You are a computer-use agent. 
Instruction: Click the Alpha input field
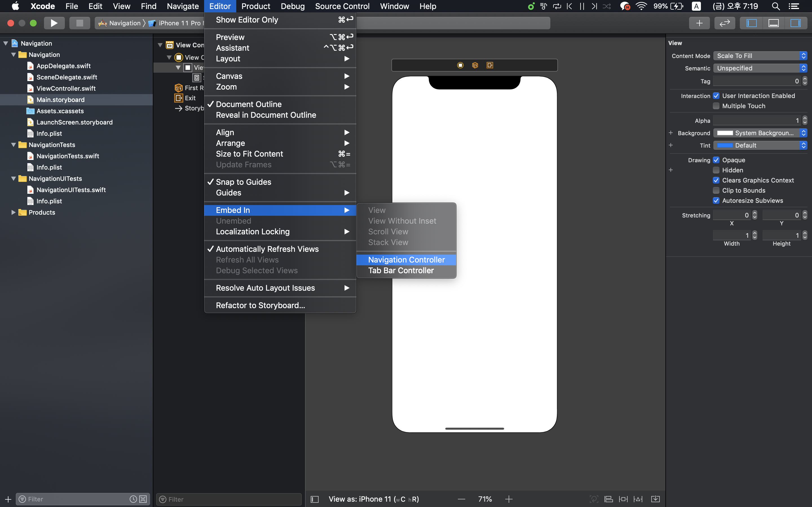point(756,120)
